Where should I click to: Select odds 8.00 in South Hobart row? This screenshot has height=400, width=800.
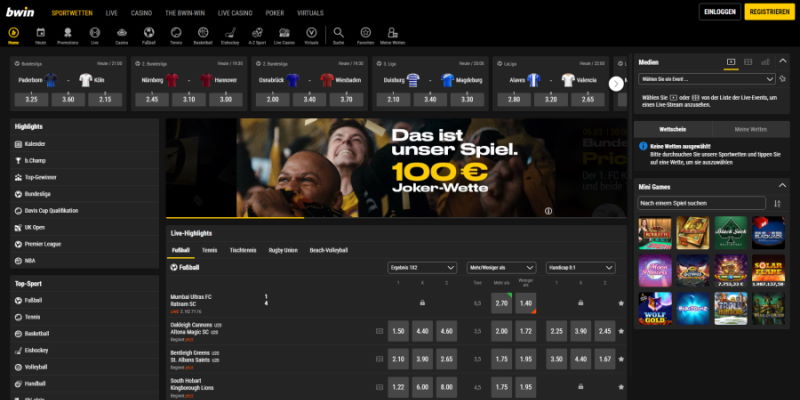point(447,387)
